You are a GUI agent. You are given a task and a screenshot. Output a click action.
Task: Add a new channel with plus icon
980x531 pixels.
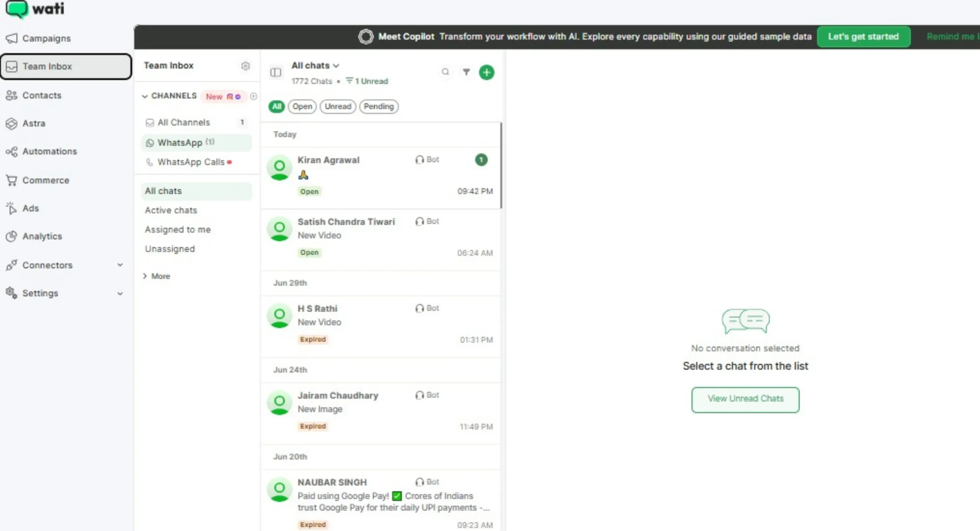(253, 96)
